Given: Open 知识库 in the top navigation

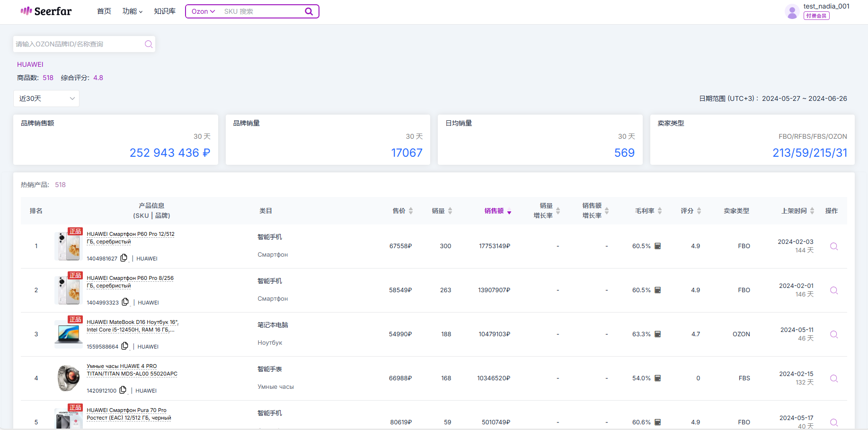Looking at the screenshot, I should (165, 11).
